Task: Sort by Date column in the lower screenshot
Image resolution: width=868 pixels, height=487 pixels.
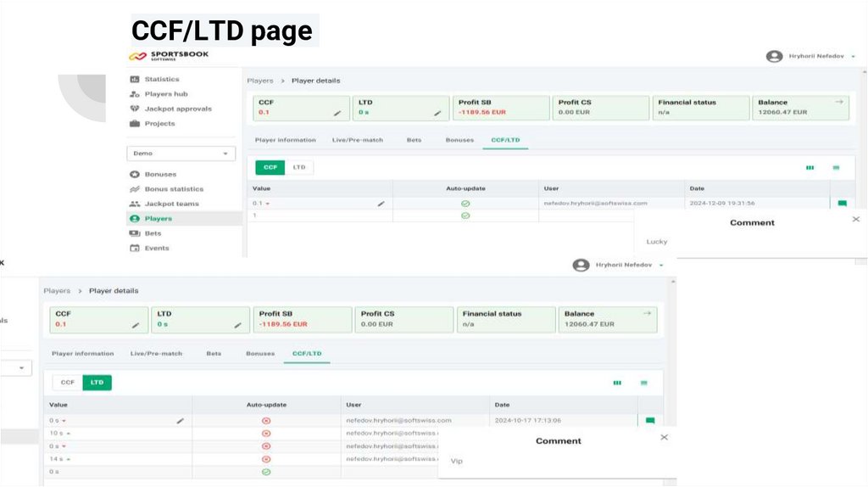Action: pyautogui.click(x=502, y=405)
